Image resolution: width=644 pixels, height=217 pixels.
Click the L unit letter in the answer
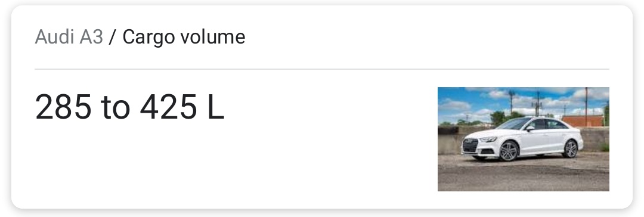click(x=216, y=107)
